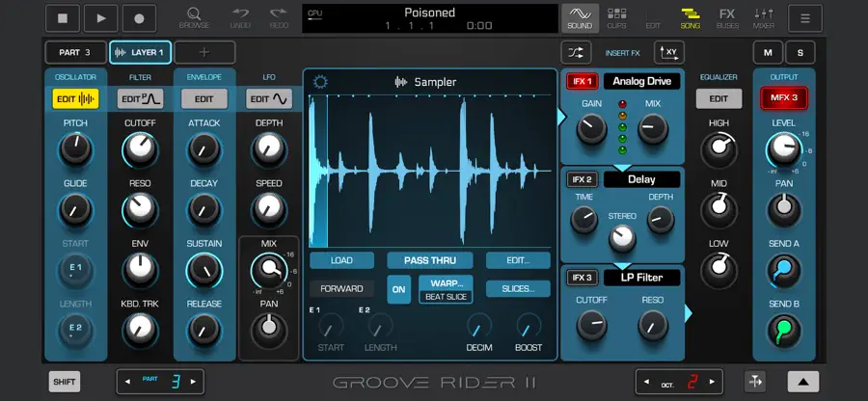Open the Pass Thru mode dropdown
This screenshot has height=401, width=868.
click(x=430, y=260)
